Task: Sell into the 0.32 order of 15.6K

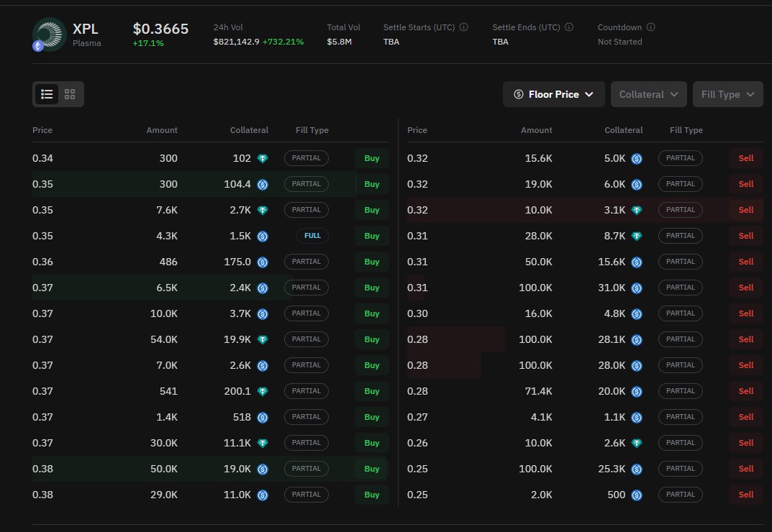Action: (x=746, y=158)
